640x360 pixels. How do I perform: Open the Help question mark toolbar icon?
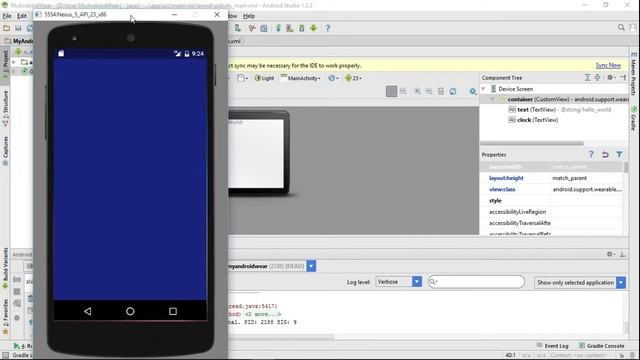pos(327,28)
